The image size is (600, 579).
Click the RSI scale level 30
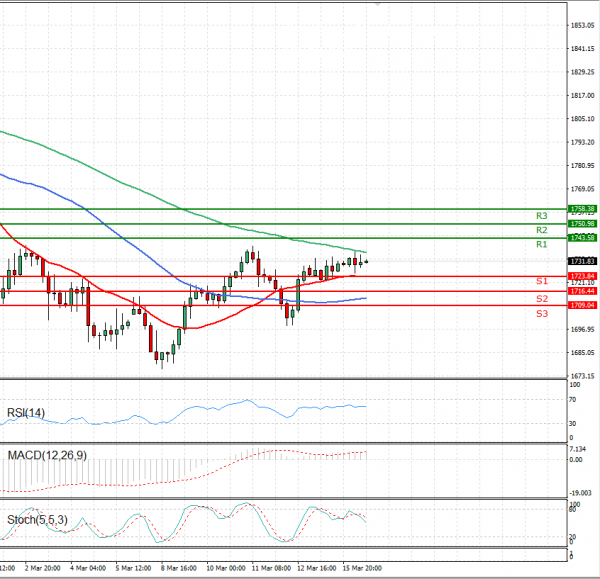pos(572,424)
